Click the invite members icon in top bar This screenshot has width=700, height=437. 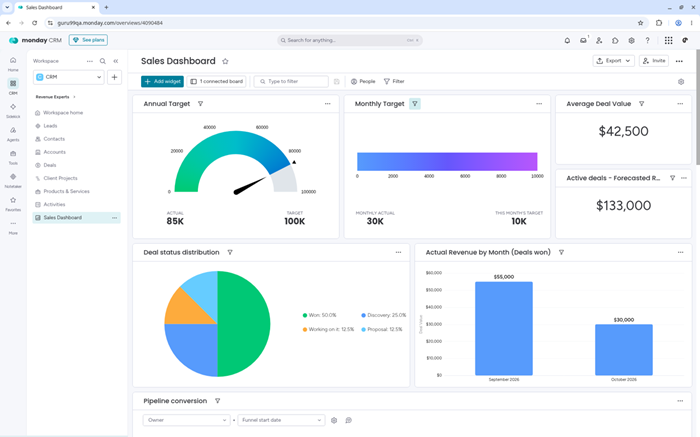click(x=599, y=40)
